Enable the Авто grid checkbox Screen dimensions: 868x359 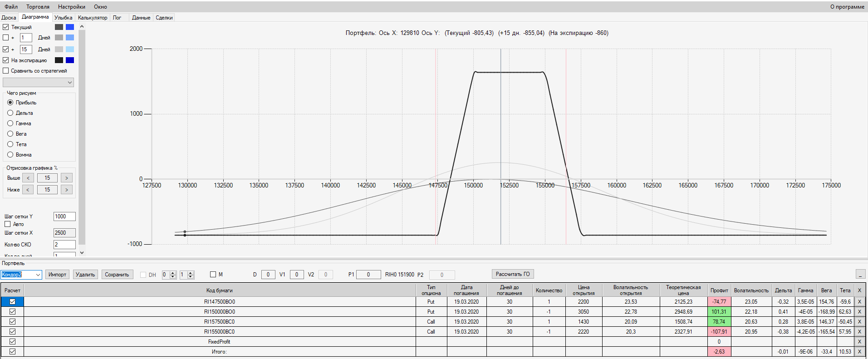coord(8,224)
